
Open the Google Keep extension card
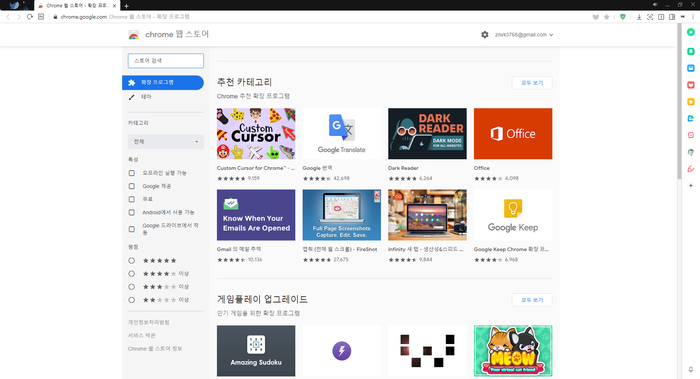[x=513, y=215]
